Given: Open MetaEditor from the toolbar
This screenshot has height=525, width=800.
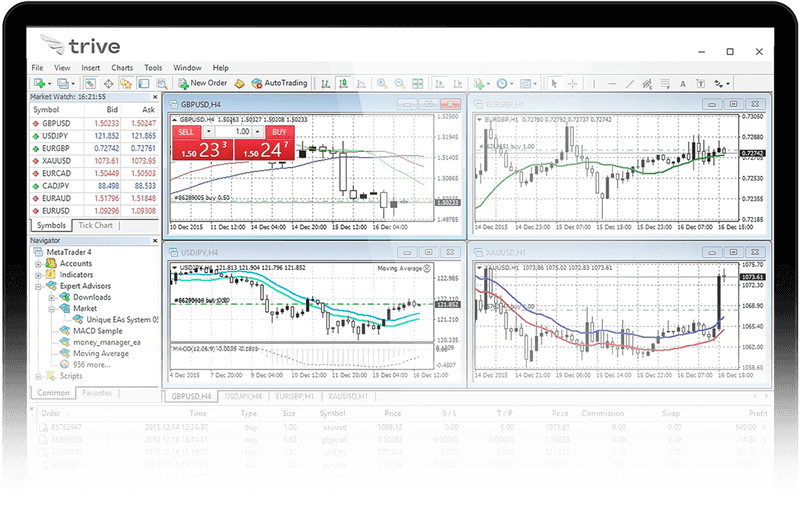Looking at the screenshot, I should click(x=239, y=83).
